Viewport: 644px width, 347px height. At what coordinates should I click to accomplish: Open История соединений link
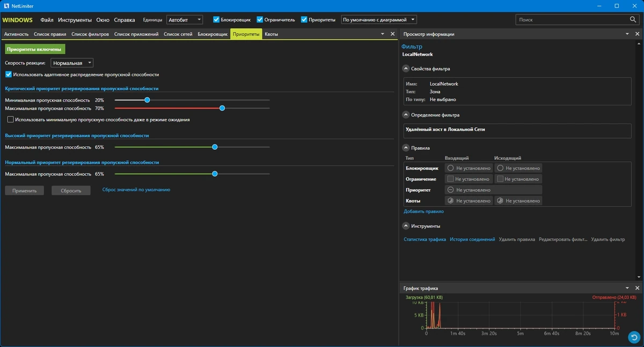(x=472, y=240)
